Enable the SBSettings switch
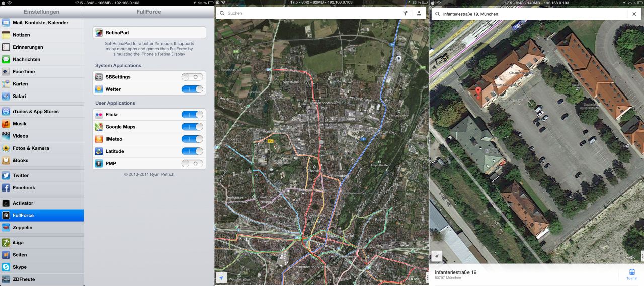 [x=192, y=77]
